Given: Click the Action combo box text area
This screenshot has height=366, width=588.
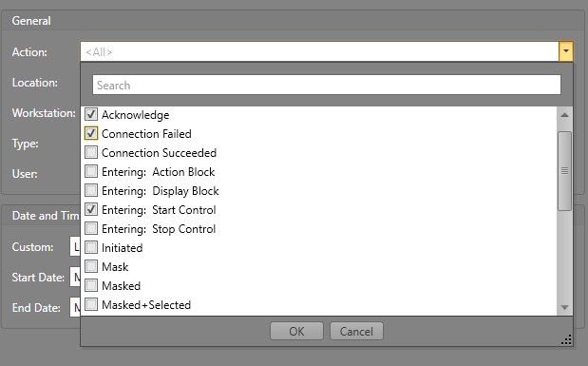Looking at the screenshot, I should pyautogui.click(x=319, y=51).
